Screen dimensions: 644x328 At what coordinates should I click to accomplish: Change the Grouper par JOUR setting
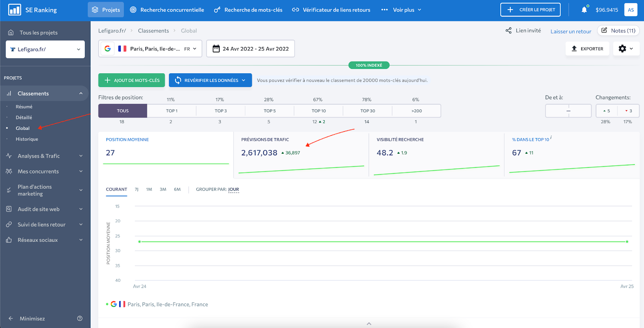[x=233, y=190]
